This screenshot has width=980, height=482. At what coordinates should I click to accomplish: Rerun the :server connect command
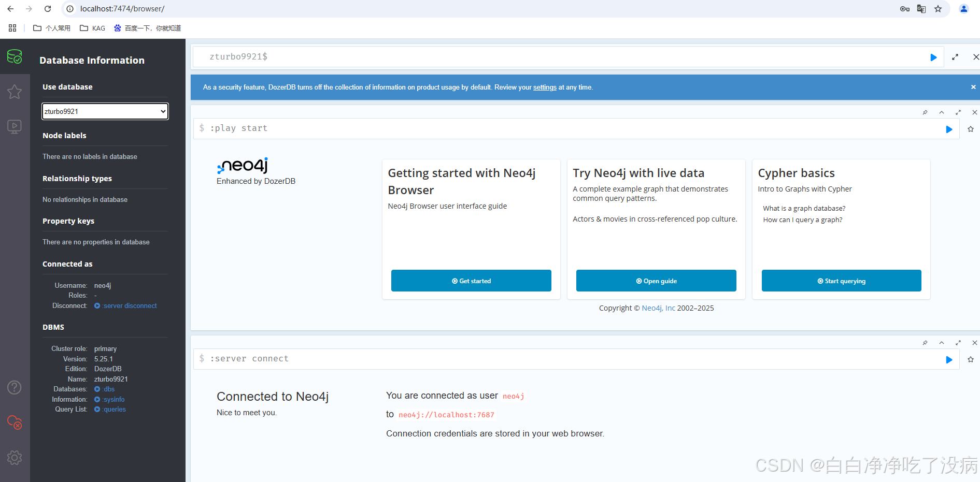(949, 360)
